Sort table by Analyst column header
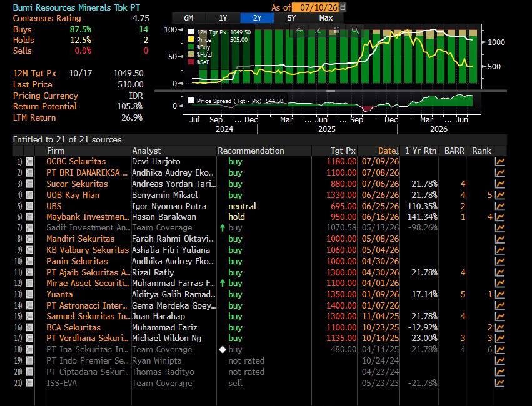 146,151
